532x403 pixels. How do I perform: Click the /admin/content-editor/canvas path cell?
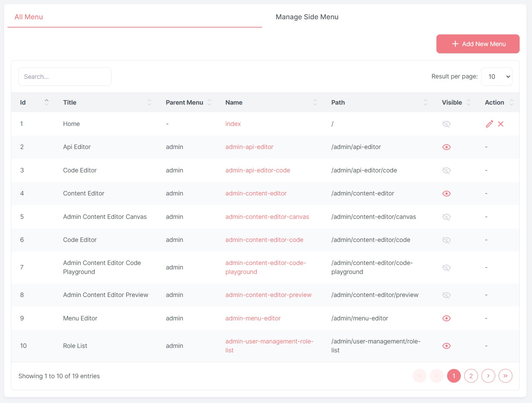(x=373, y=217)
